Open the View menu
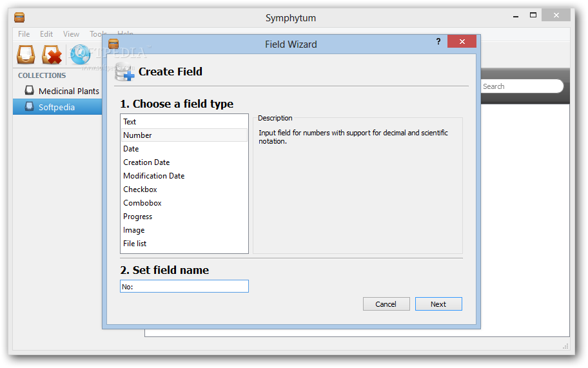The height and width of the screenshot is (368, 588). pyautogui.click(x=71, y=34)
